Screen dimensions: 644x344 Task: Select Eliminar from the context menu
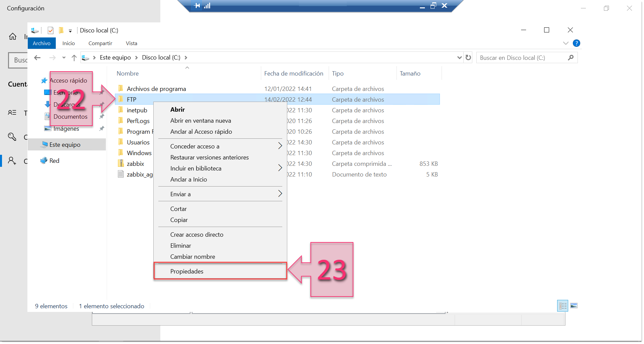pyautogui.click(x=180, y=245)
